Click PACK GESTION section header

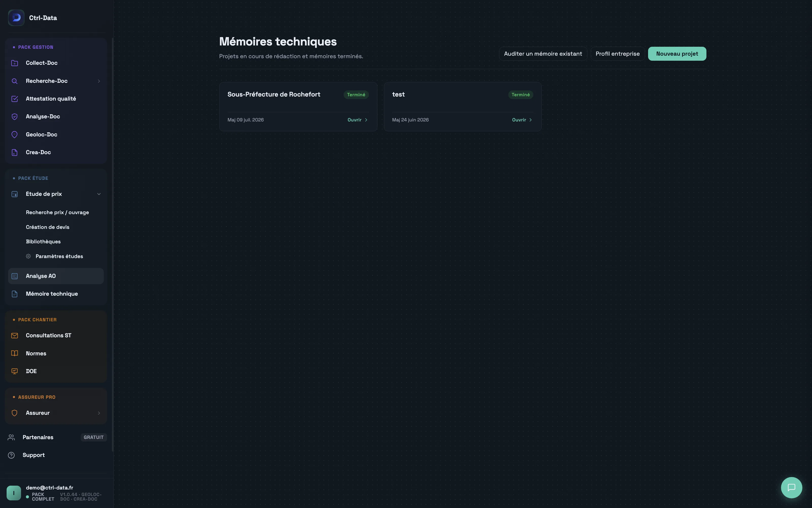(x=36, y=47)
